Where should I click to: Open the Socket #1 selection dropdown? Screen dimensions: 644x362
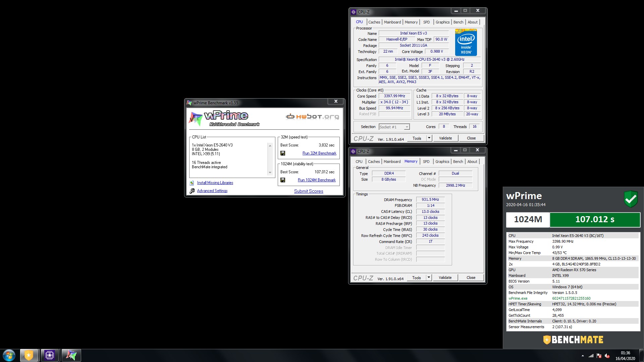pyautogui.click(x=407, y=127)
